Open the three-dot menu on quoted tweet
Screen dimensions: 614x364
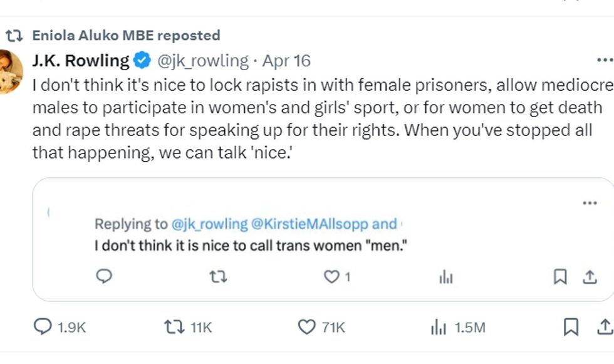coord(590,203)
